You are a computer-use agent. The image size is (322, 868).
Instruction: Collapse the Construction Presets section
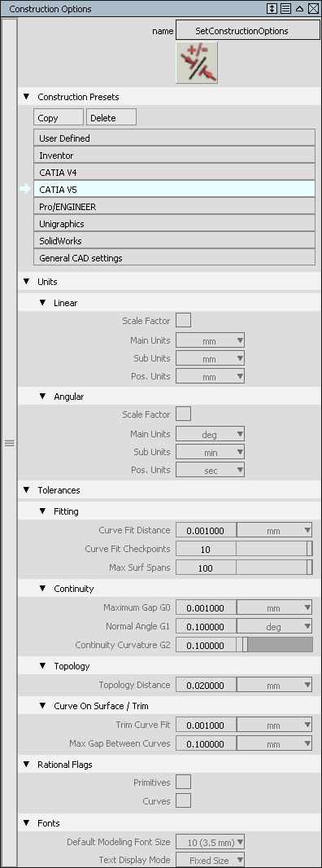click(26, 97)
